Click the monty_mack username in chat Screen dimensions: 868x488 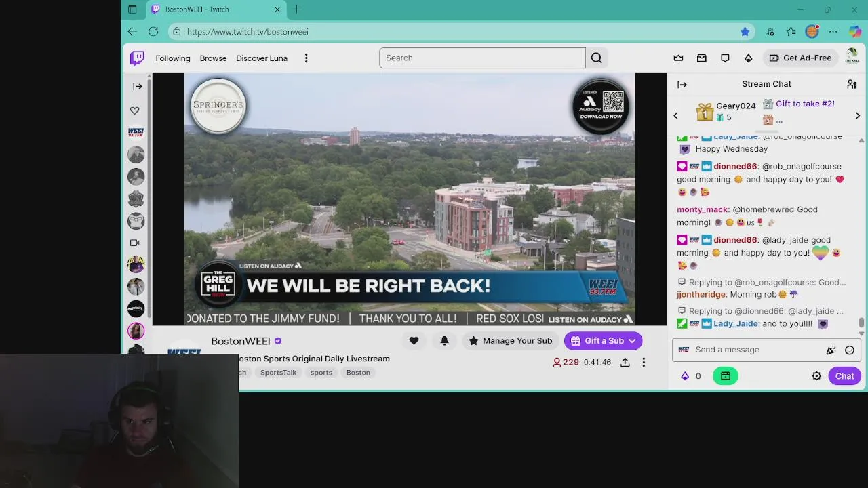click(702, 210)
